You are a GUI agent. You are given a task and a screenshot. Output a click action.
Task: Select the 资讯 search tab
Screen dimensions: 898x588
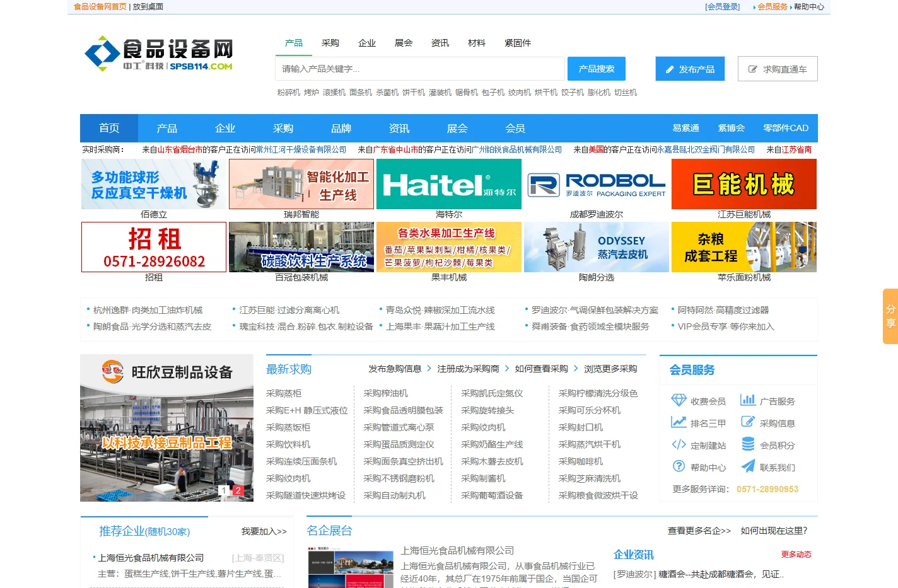click(440, 43)
